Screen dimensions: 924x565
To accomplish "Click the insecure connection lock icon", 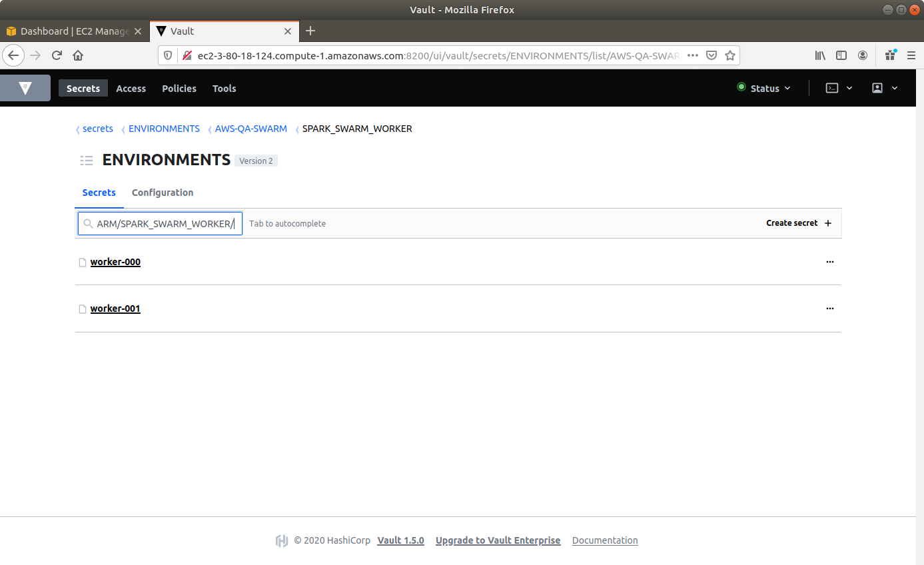I will (x=187, y=56).
